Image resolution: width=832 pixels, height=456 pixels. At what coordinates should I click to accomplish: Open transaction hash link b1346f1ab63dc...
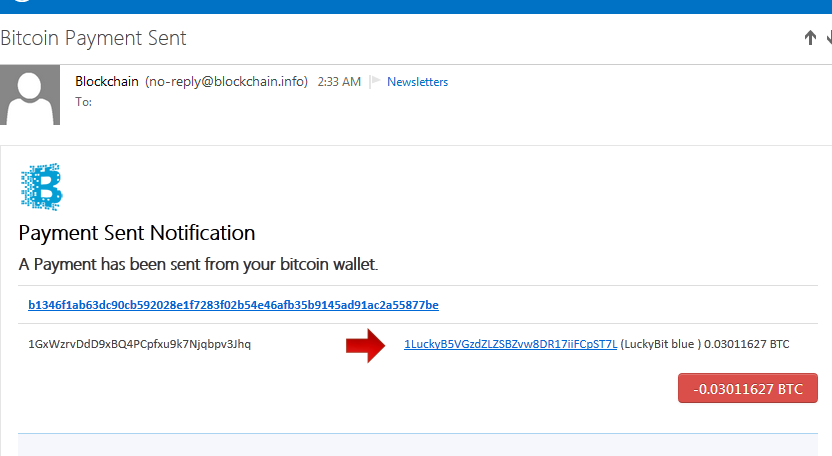click(233, 305)
